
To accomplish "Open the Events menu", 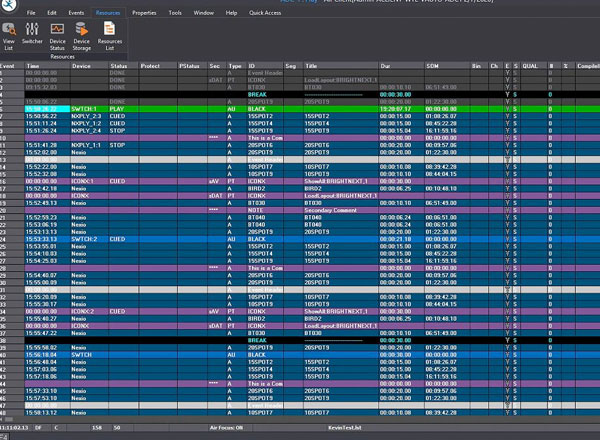I will tap(77, 13).
